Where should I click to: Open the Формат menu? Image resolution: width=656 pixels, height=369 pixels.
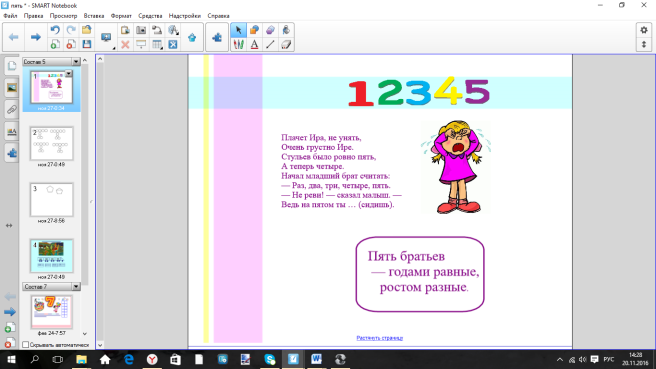(x=121, y=16)
